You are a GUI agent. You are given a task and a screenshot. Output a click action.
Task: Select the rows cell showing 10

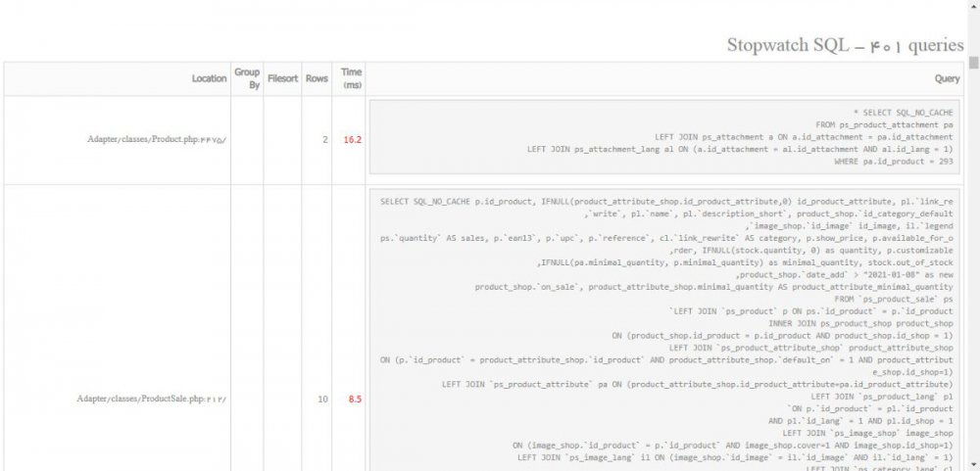(322, 399)
